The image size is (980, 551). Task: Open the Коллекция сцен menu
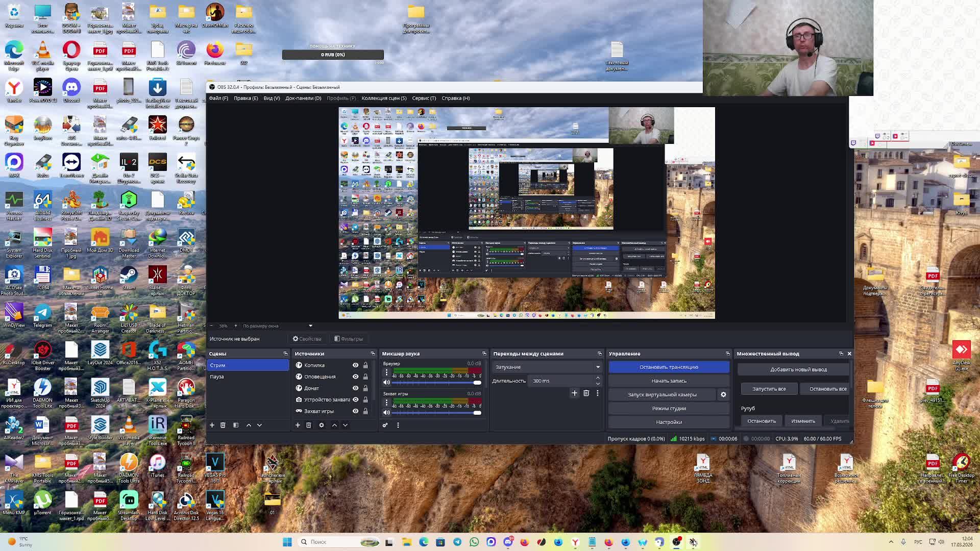click(x=384, y=98)
